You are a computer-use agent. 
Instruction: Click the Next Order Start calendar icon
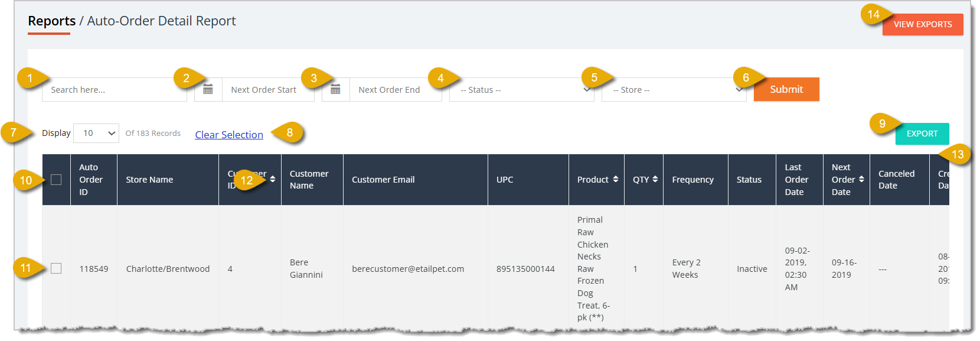[x=208, y=90]
